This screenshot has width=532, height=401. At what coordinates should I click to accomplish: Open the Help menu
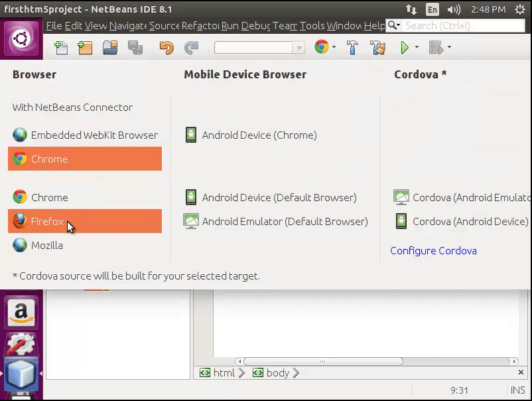pos(374,26)
